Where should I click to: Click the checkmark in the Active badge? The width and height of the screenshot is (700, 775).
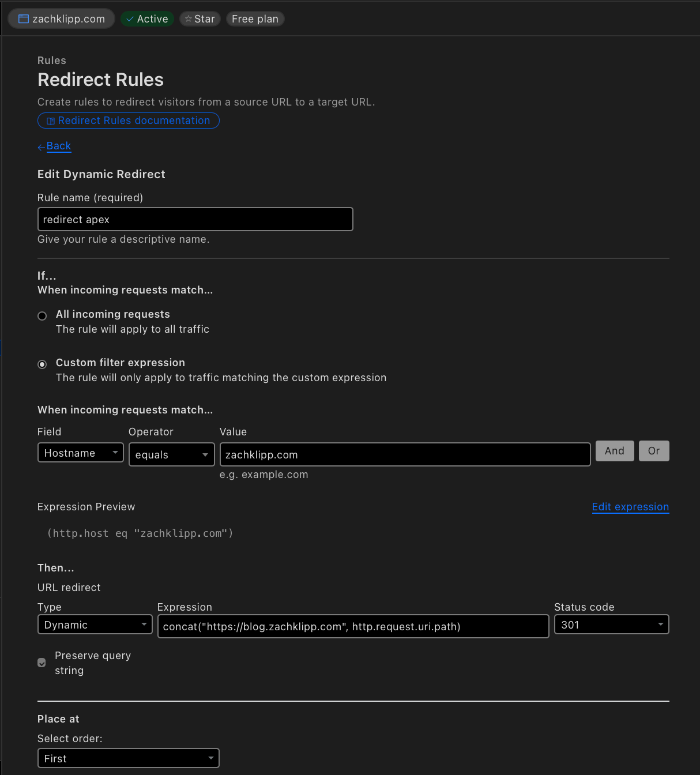tap(128, 18)
